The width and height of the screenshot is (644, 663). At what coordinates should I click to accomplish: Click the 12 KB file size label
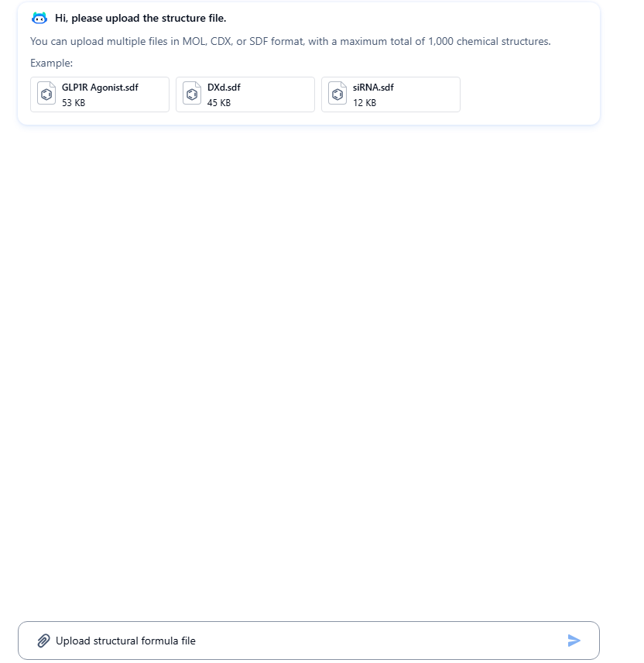coord(365,102)
